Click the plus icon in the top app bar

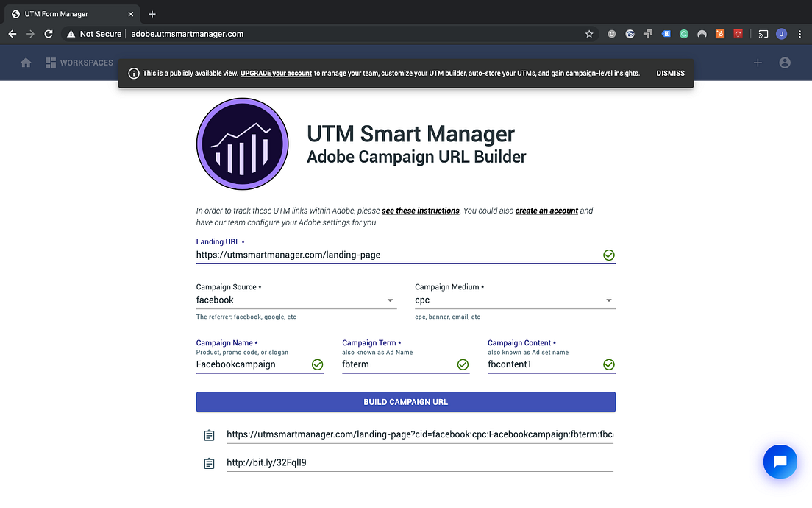pos(758,63)
